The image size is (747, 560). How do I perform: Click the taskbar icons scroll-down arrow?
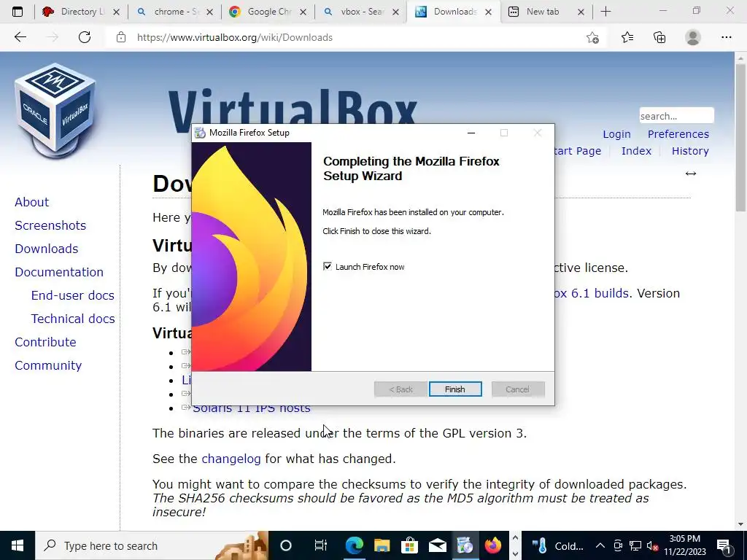pyautogui.click(x=515, y=553)
